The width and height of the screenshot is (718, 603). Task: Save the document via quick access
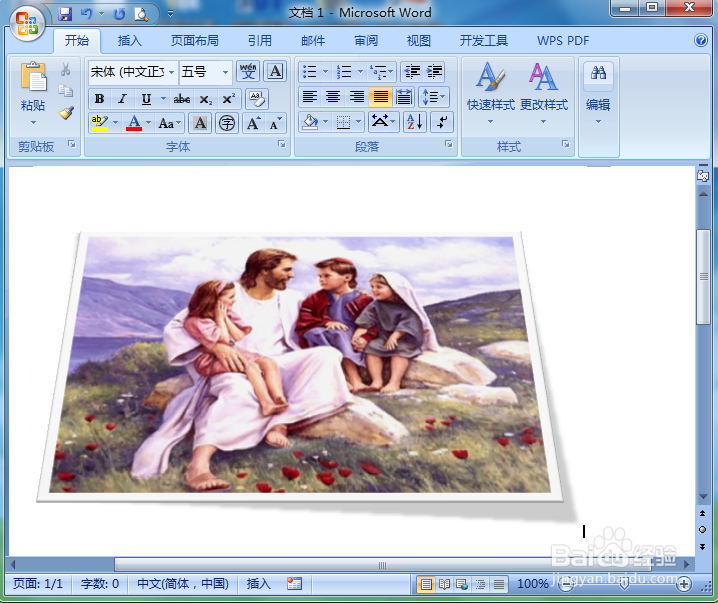(65, 14)
